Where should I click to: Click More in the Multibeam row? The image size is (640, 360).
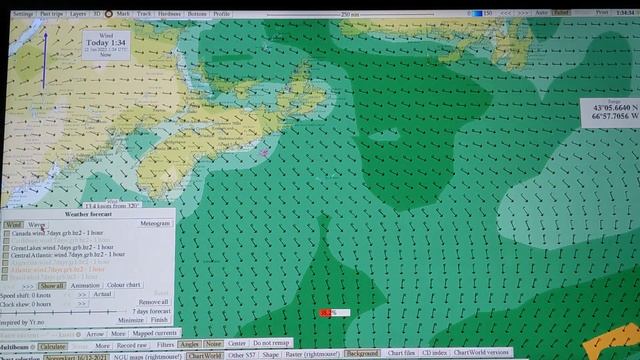click(x=102, y=346)
